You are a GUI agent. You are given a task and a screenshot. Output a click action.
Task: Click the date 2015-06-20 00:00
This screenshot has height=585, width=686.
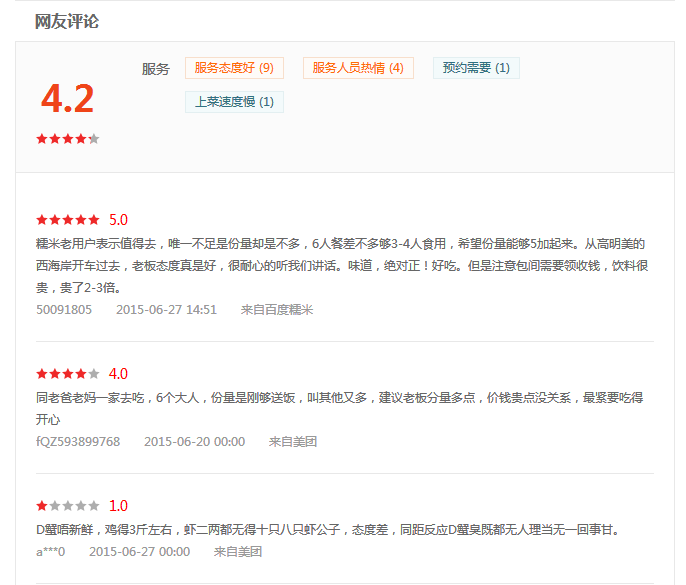point(194,441)
